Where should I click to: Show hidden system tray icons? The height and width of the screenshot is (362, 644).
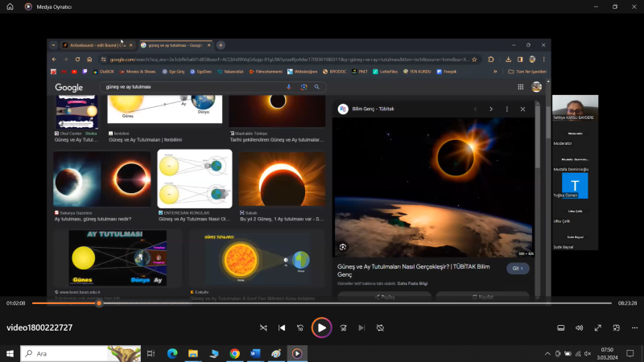pyautogui.click(x=547, y=353)
